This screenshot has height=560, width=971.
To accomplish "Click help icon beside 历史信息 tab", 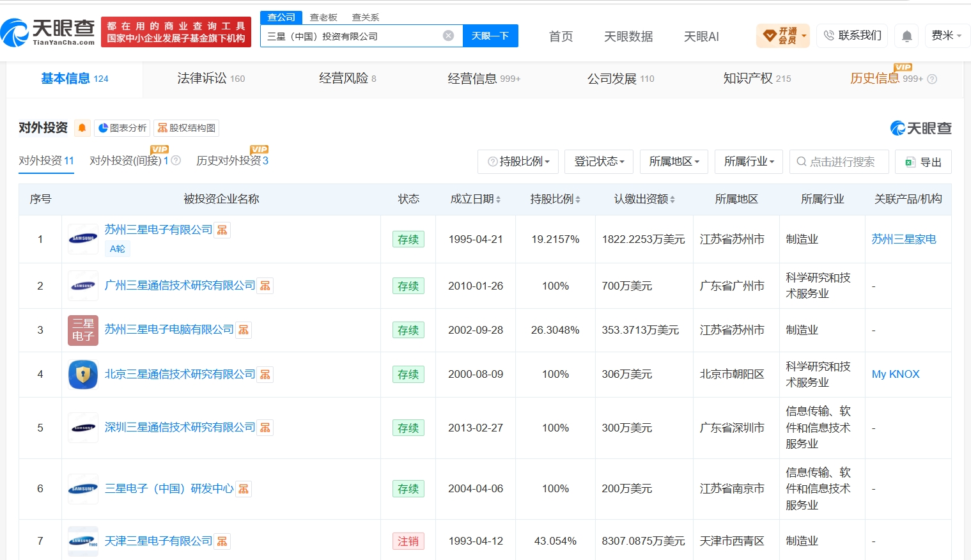I will tap(932, 79).
